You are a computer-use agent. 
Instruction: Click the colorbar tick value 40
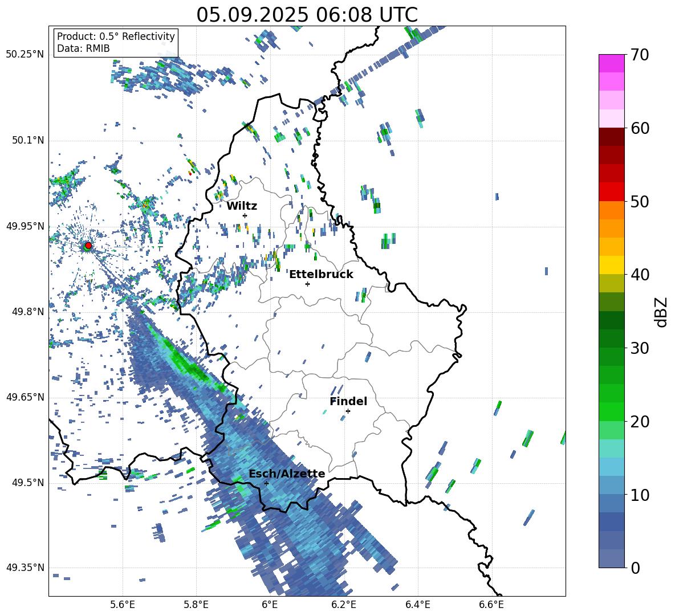click(x=640, y=275)
